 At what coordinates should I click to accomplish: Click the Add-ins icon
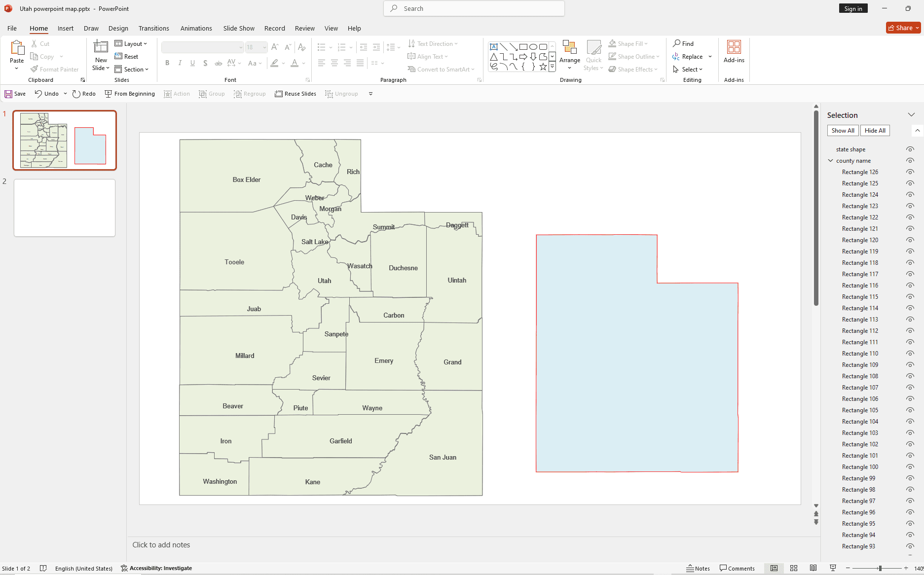pyautogui.click(x=734, y=47)
